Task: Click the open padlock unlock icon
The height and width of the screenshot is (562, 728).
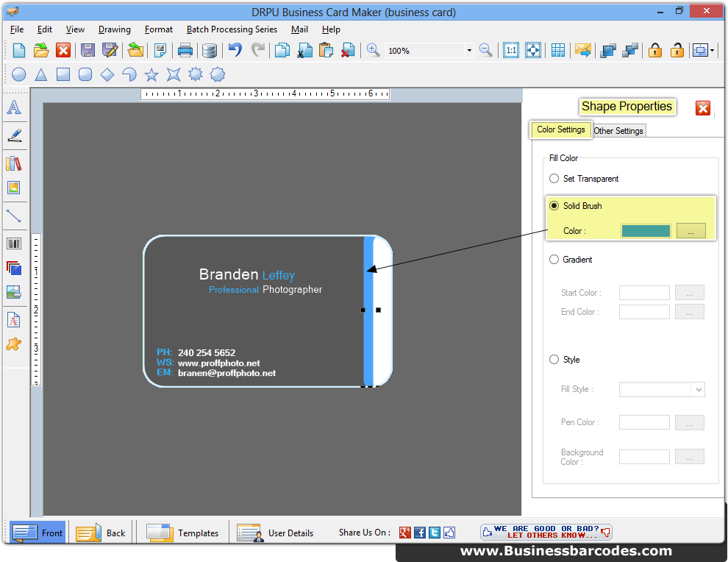Action: pyautogui.click(x=677, y=50)
